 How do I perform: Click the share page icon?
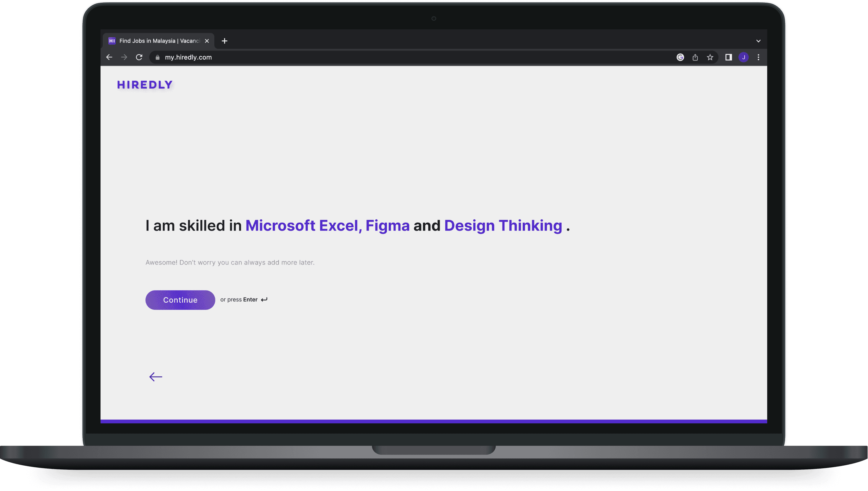point(695,57)
